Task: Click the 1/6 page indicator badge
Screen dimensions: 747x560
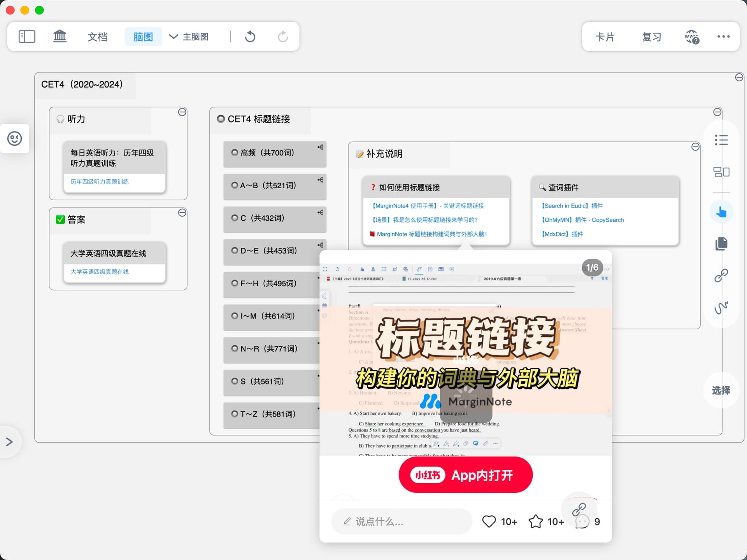Action: pyautogui.click(x=592, y=268)
